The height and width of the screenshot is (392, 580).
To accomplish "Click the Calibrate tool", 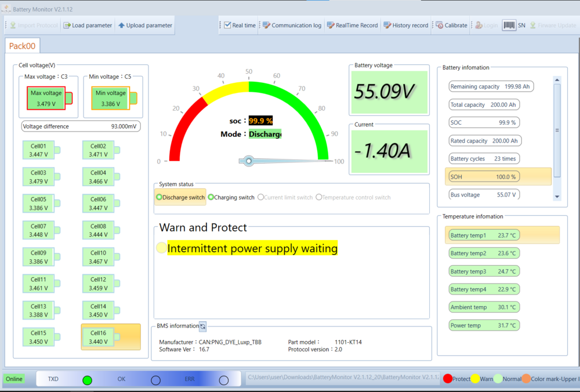I will point(451,26).
